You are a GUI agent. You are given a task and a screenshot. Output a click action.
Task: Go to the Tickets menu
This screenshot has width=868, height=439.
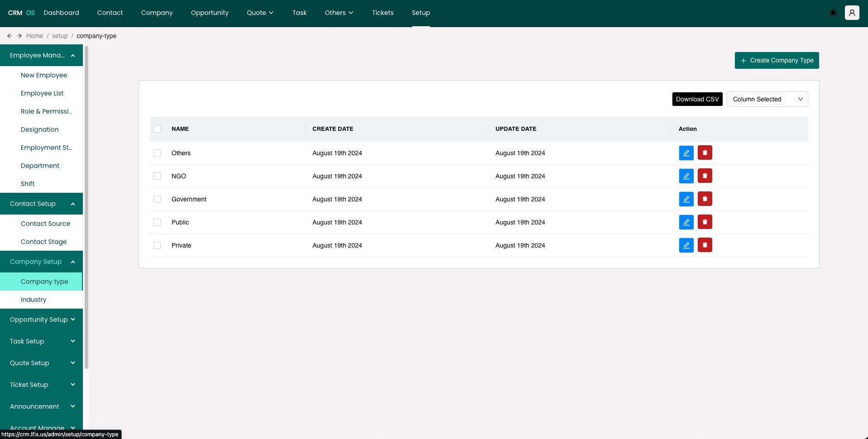click(383, 13)
